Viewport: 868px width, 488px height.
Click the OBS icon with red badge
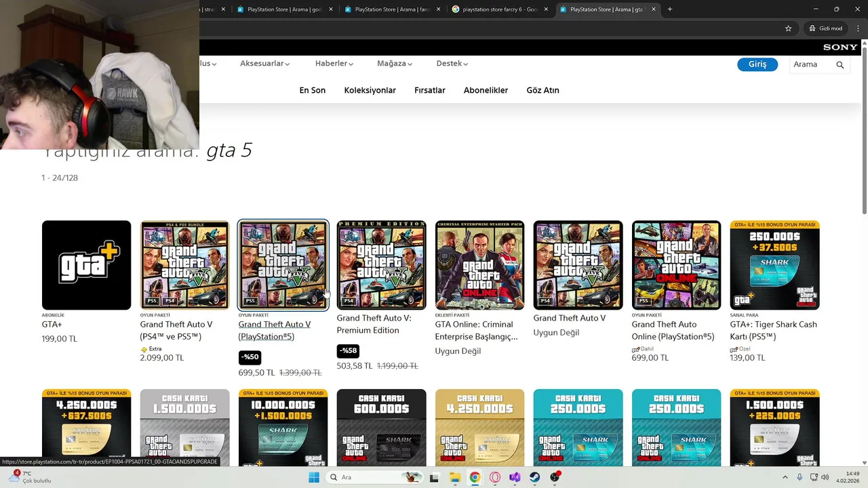(555, 477)
